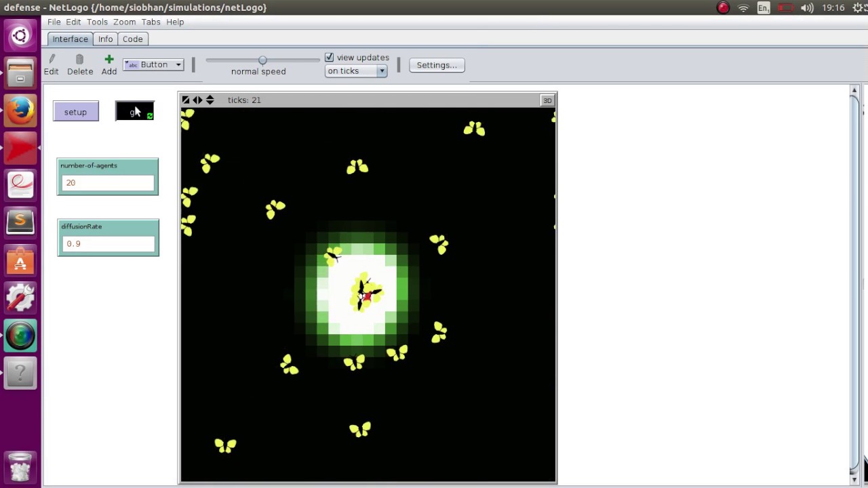Viewport: 868px width, 488px height.
Task: Open the Edit menu
Action: 73,22
